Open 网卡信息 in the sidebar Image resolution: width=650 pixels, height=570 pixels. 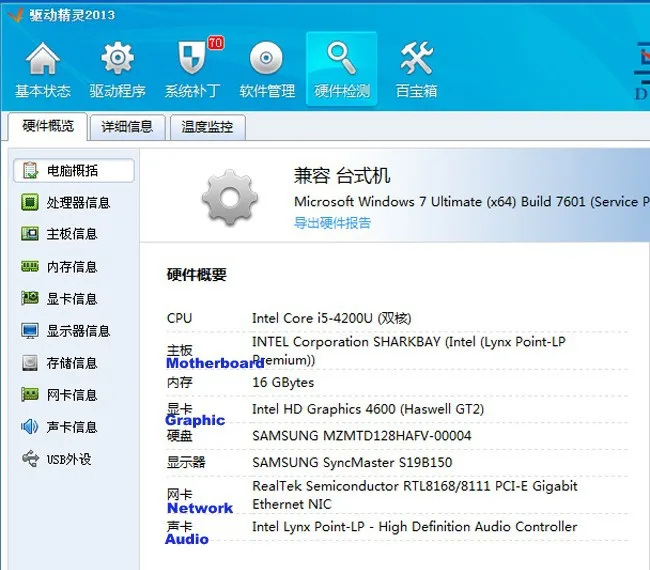[x=74, y=395]
